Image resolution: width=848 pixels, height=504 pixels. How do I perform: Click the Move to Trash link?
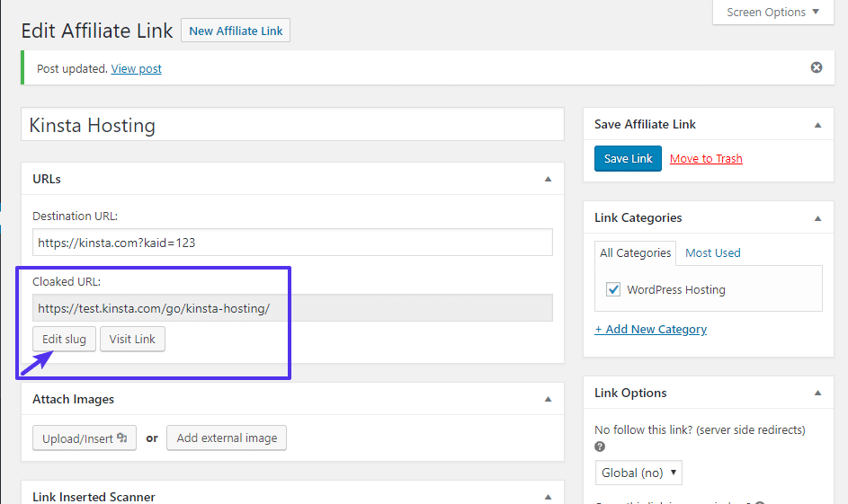[x=706, y=159]
